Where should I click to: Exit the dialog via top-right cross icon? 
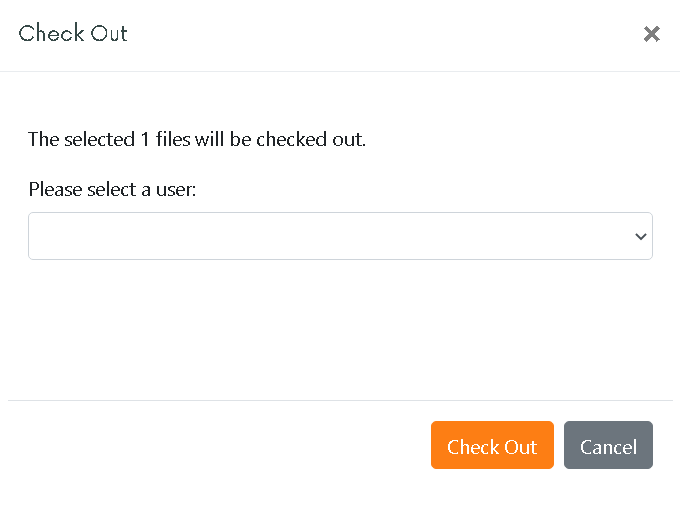651,34
